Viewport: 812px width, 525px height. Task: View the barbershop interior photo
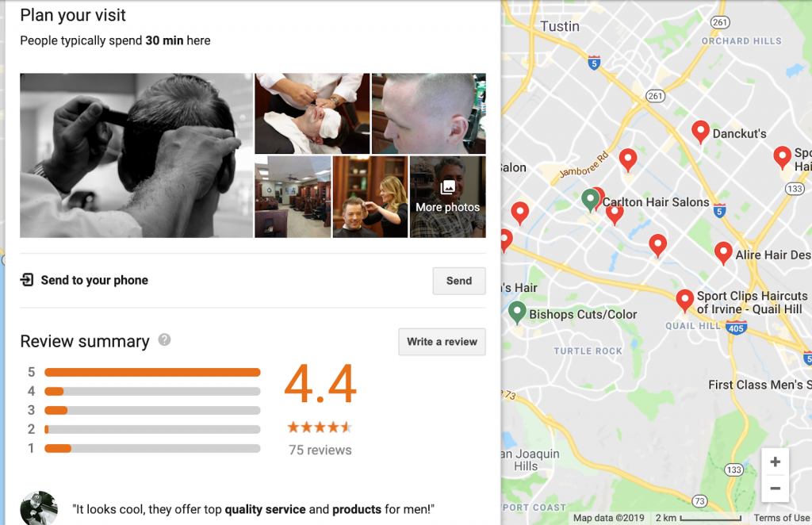click(293, 197)
